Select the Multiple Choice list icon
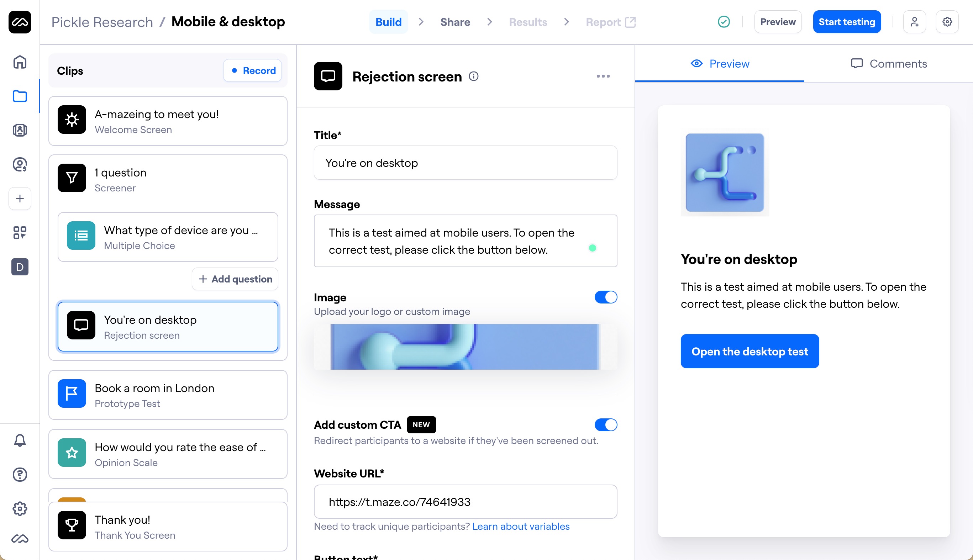The height and width of the screenshot is (560, 973). click(x=81, y=236)
